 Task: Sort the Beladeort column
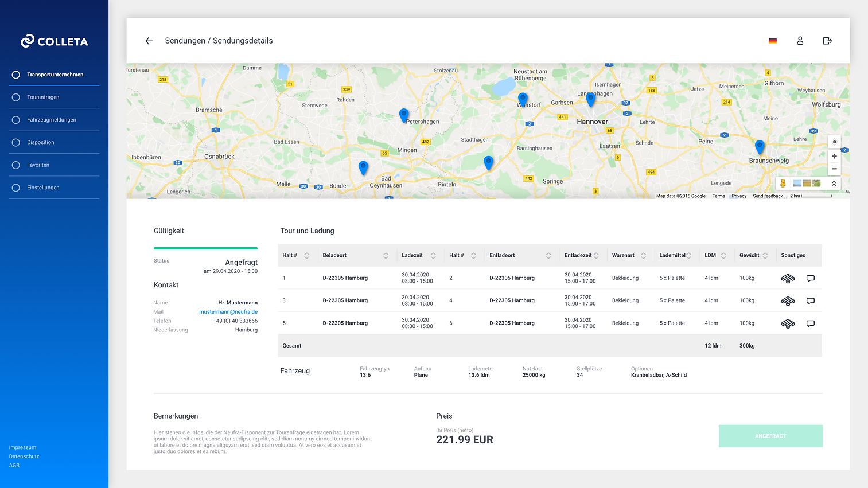(386, 256)
